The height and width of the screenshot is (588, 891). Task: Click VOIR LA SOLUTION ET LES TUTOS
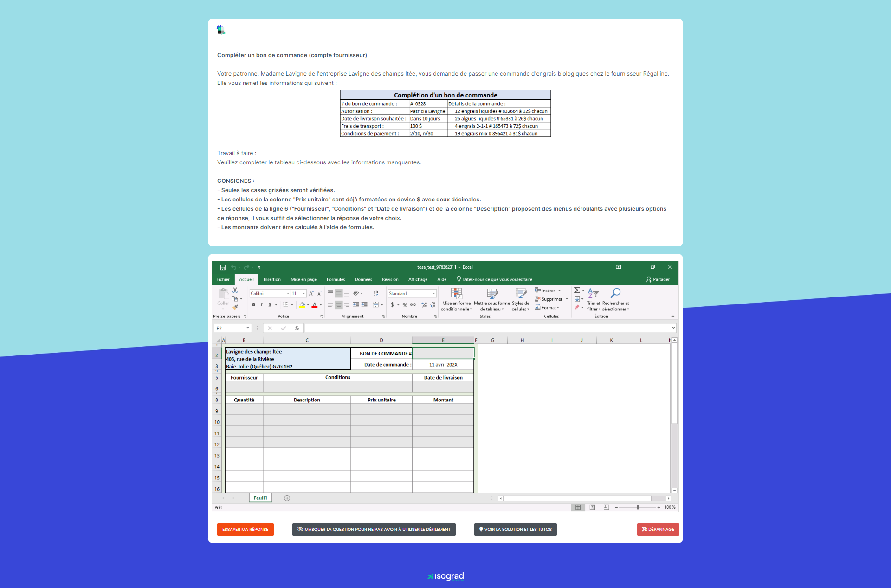click(x=515, y=530)
